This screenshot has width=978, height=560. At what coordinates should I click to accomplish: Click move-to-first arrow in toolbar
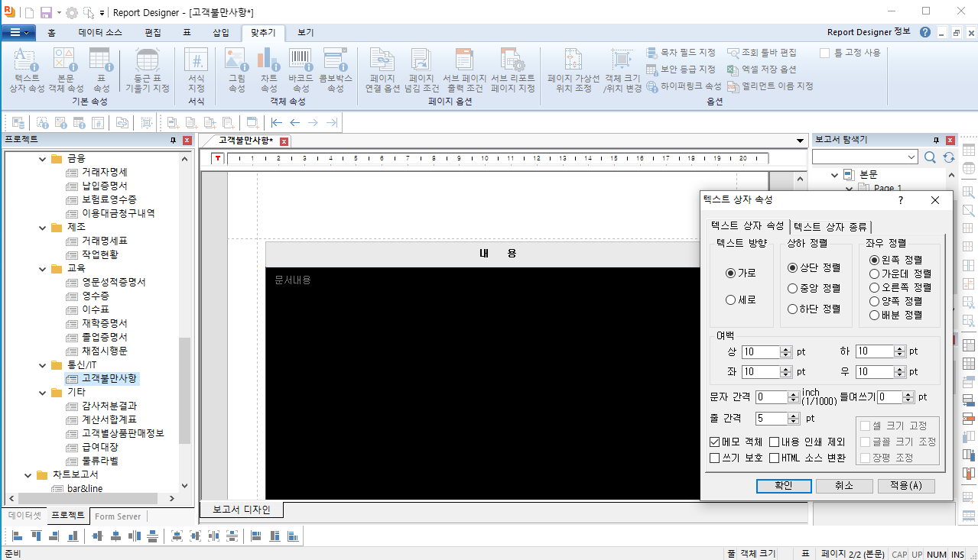pyautogui.click(x=277, y=122)
